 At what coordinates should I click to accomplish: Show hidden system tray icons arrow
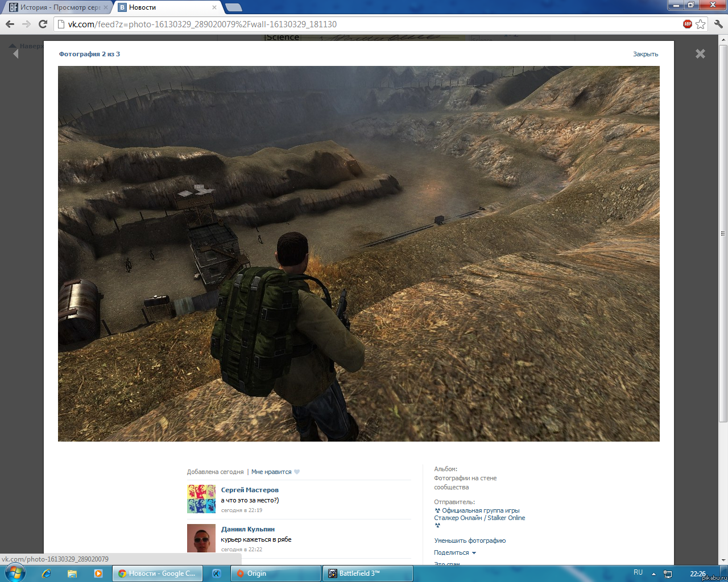click(653, 573)
